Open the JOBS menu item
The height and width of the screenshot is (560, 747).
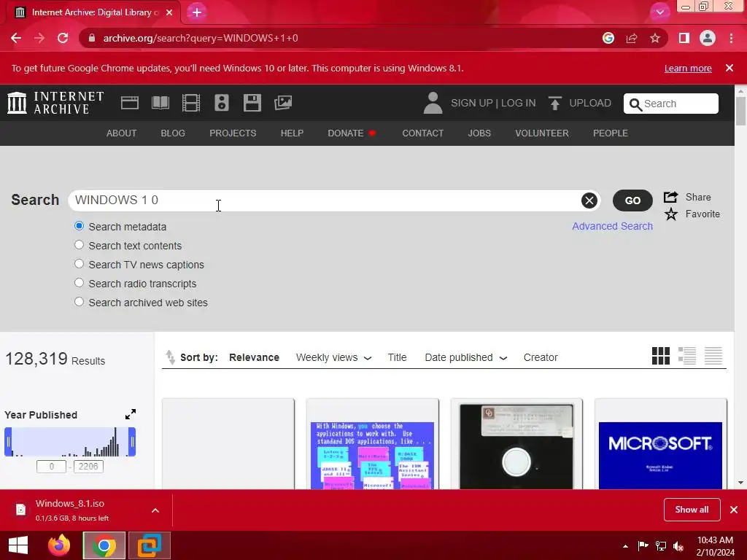pos(479,133)
